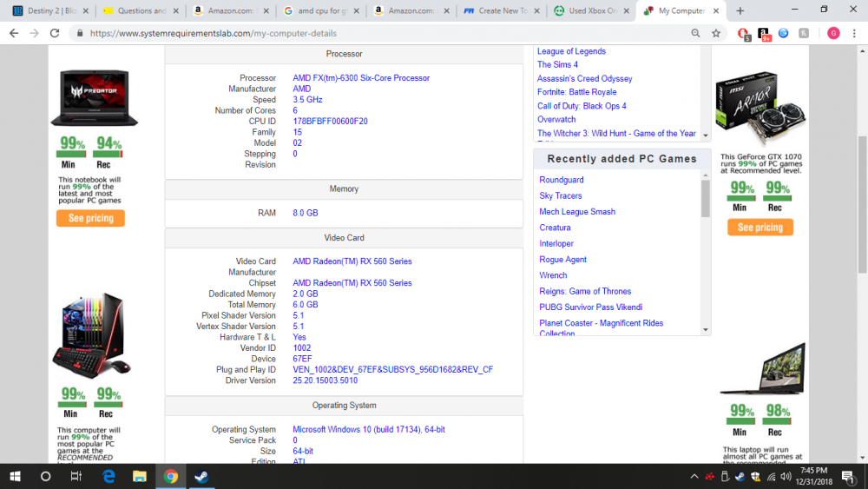Open Task View on taskbar

point(76,476)
